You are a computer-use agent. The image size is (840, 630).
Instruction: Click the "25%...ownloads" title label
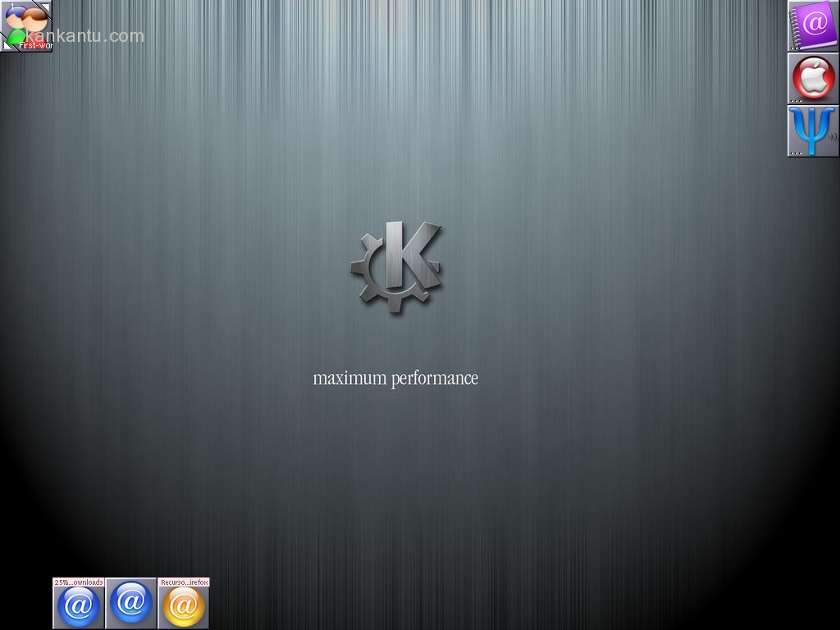(79, 582)
